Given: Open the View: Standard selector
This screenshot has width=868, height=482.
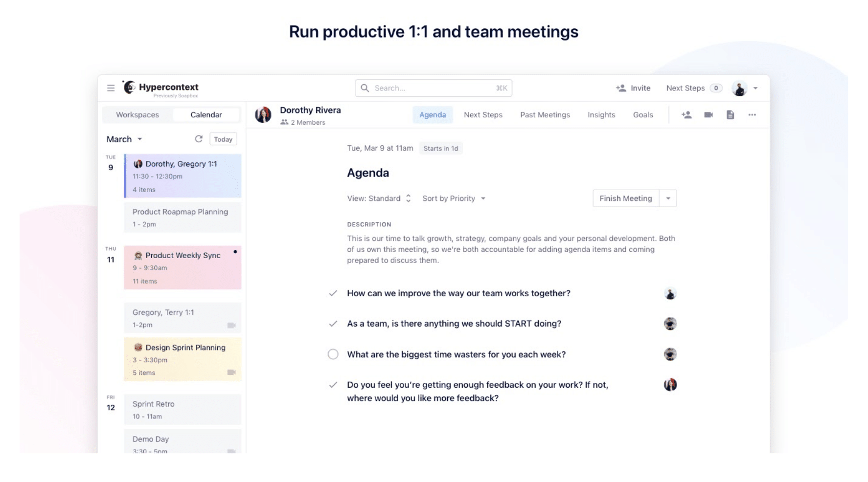Looking at the screenshot, I should 379,198.
